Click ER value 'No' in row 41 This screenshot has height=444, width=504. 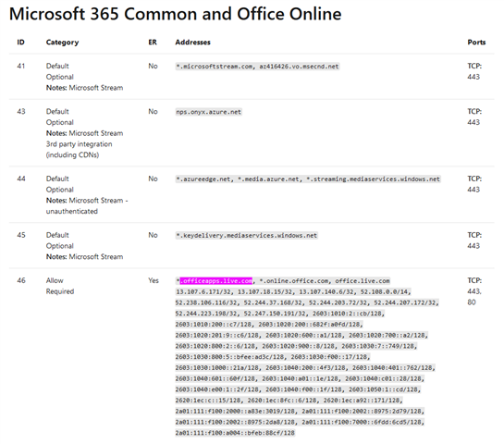click(x=153, y=66)
